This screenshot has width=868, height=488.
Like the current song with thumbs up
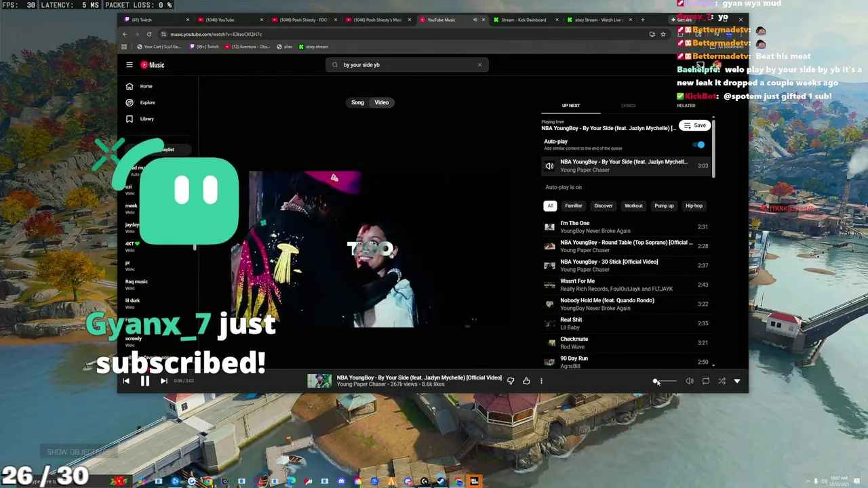tap(526, 381)
